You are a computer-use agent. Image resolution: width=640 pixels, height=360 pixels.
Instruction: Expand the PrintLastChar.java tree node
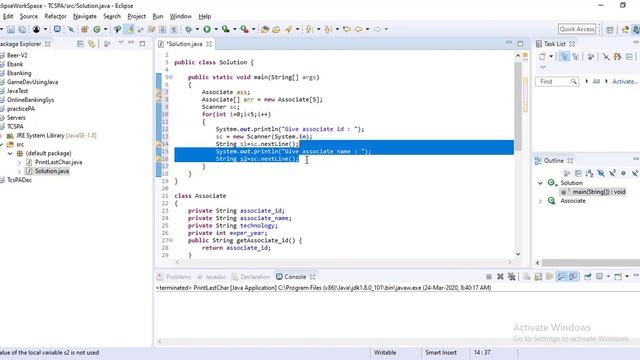[x=19, y=162]
